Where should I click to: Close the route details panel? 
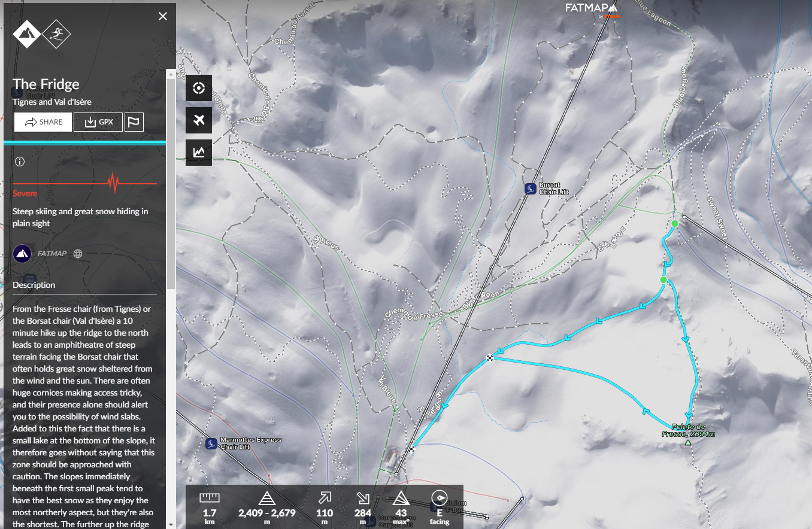coord(163,16)
